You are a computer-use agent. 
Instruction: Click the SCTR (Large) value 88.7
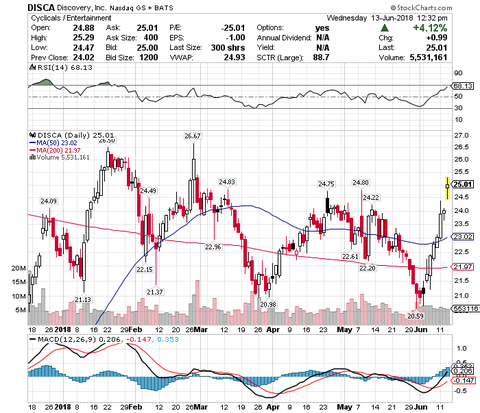point(321,57)
